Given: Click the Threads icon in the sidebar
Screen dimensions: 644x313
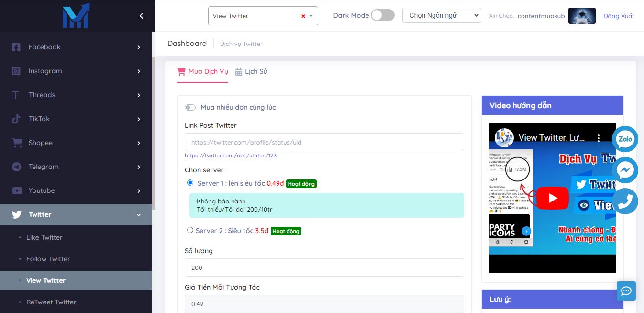Looking at the screenshot, I should [16, 95].
